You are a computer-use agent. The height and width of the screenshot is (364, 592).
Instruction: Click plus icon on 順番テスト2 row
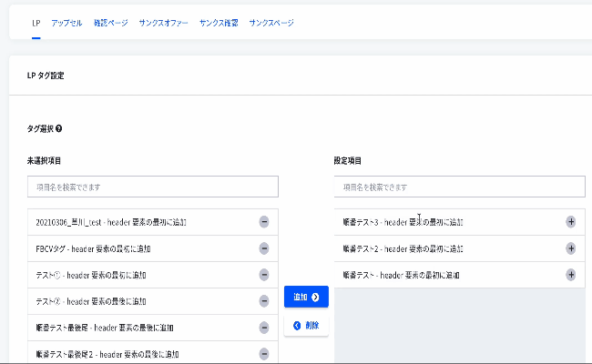click(571, 248)
